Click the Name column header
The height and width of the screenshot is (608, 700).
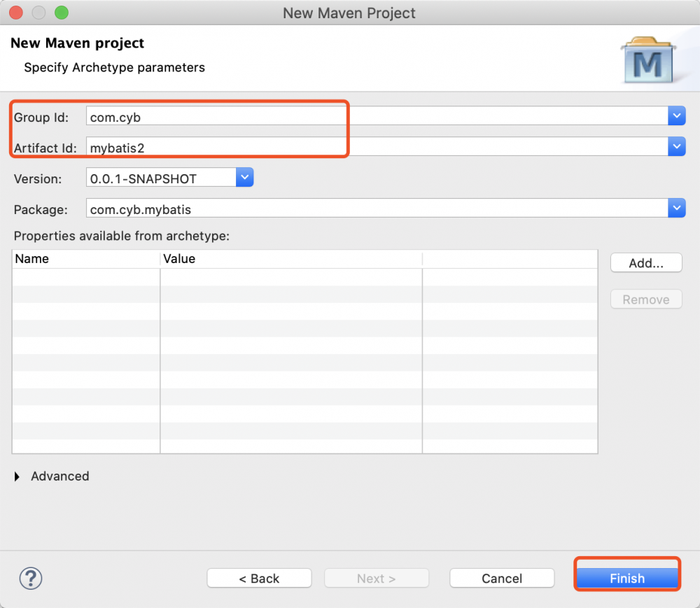pyautogui.click(x=86, y=259)
